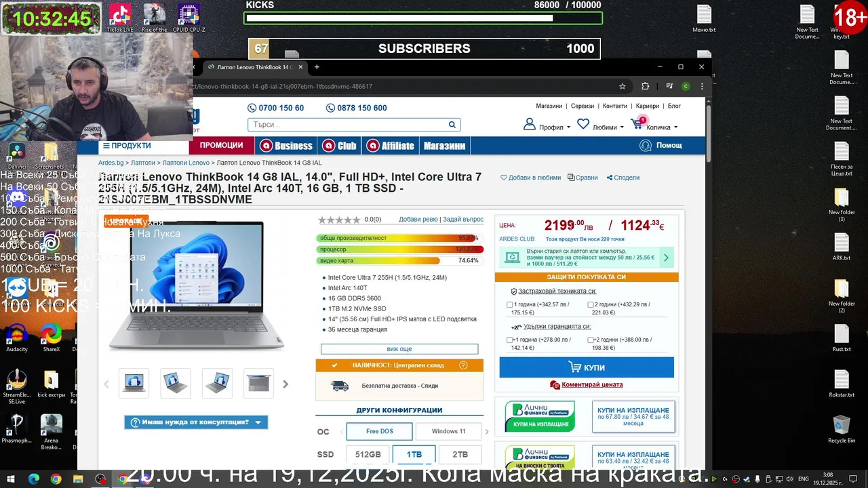Click 'Коментирай цената' link
The width and height of the screenshot is (868, 488).
pyautogui.click(x=592, y=385)
